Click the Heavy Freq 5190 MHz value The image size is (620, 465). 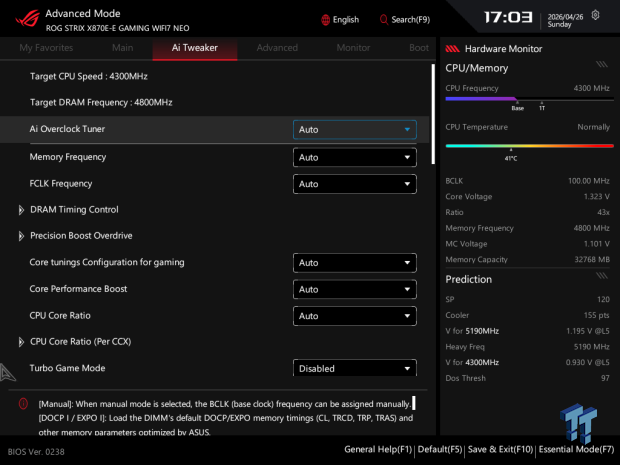pos(592,347)
